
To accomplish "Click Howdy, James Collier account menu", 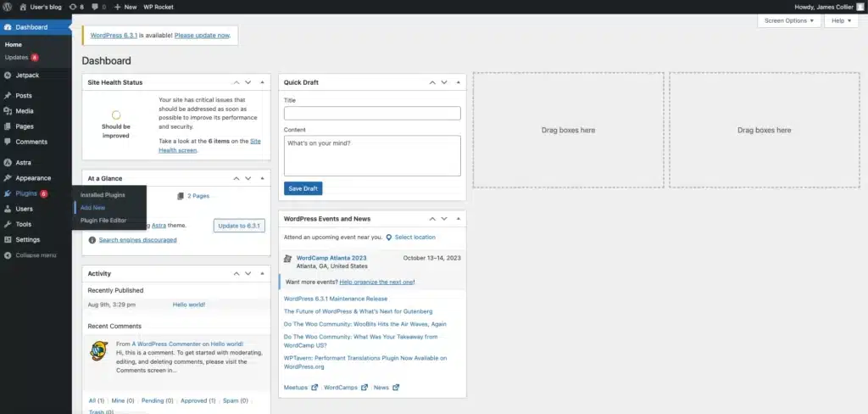I will 829,7.
